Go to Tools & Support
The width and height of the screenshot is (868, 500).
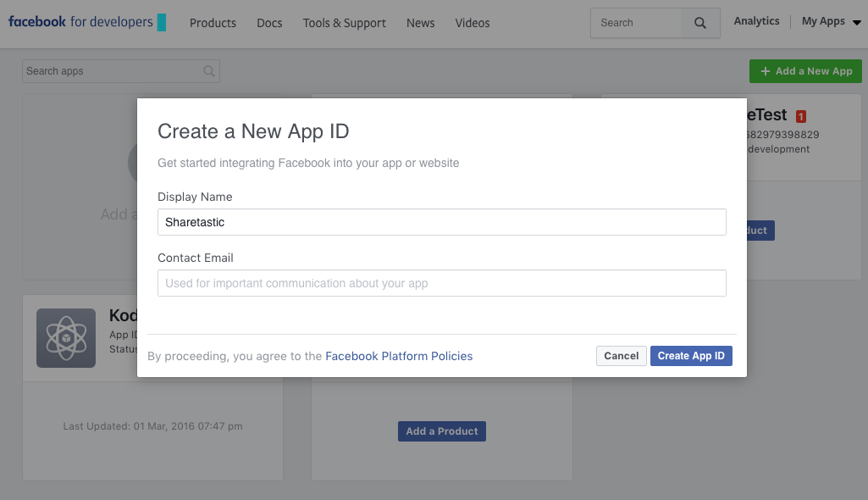coord(344,23)
